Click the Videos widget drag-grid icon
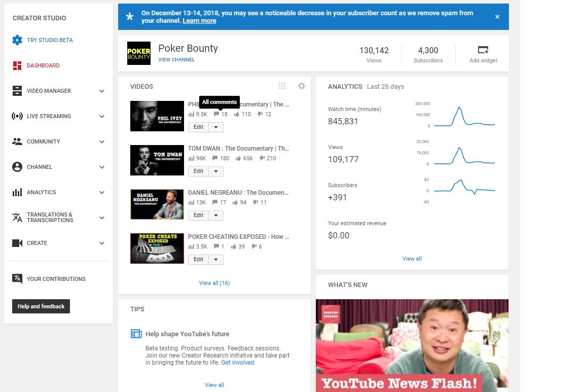 282,86
